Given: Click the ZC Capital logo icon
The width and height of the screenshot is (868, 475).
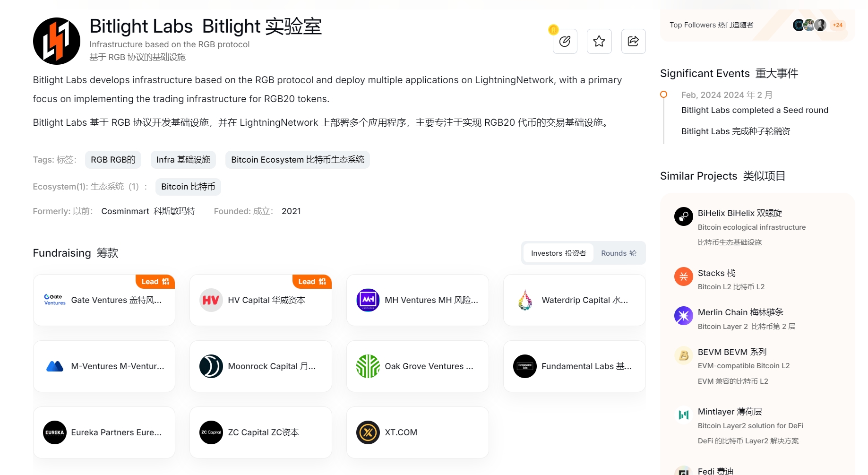Looking at the screenshot, I should pos(211,432).
